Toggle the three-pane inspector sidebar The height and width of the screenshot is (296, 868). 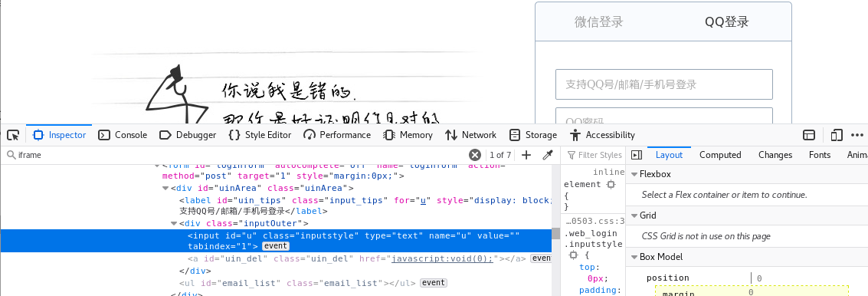(637, 155)
